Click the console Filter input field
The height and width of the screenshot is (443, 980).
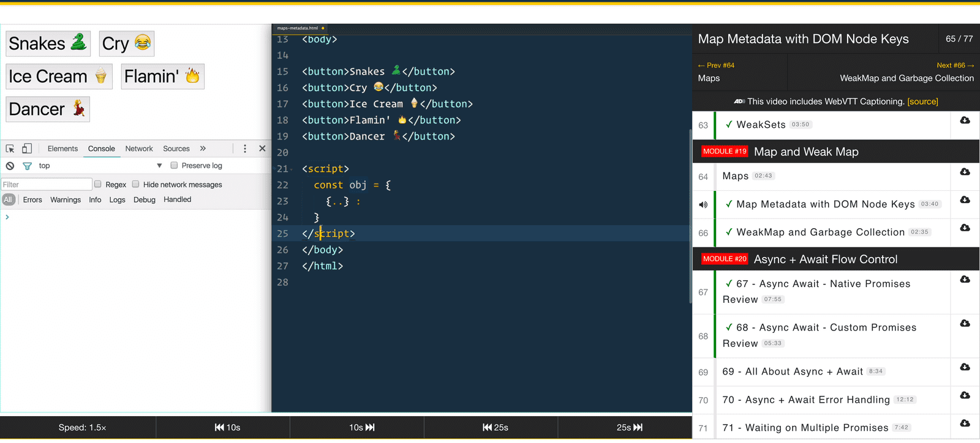(x=46, y=184)
